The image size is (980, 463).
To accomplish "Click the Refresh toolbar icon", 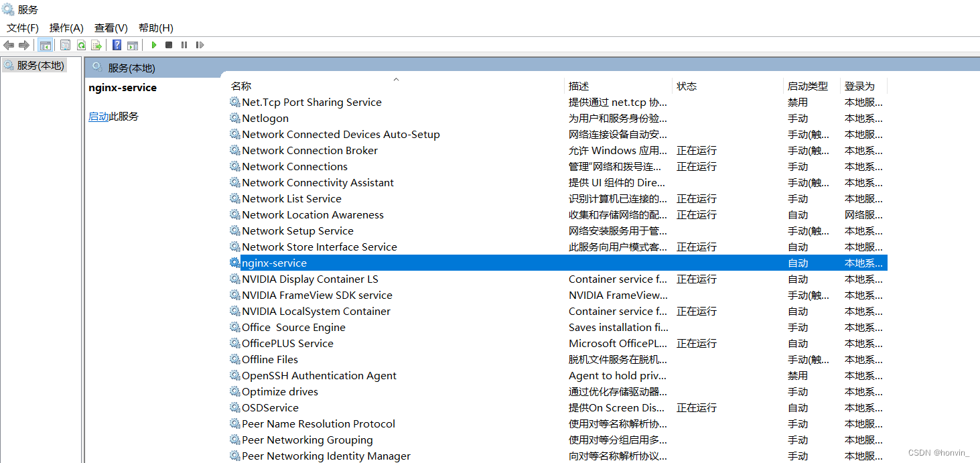I will click(x=81, y=45).
